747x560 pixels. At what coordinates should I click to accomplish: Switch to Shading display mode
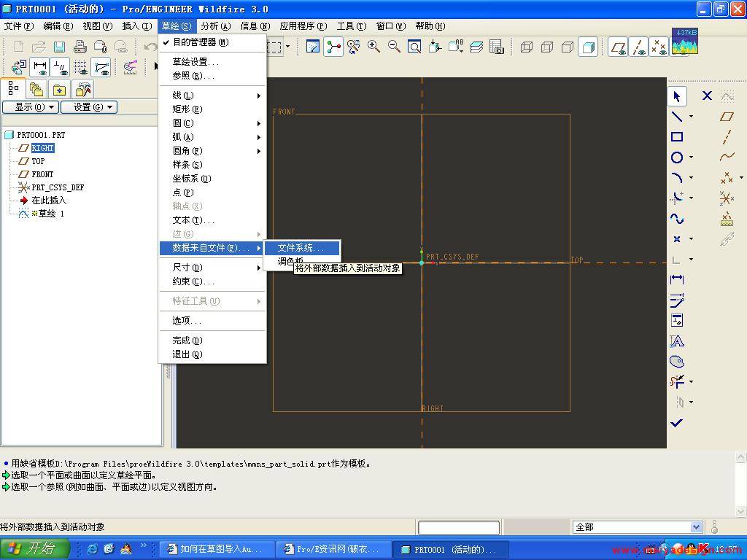(588, 47)
